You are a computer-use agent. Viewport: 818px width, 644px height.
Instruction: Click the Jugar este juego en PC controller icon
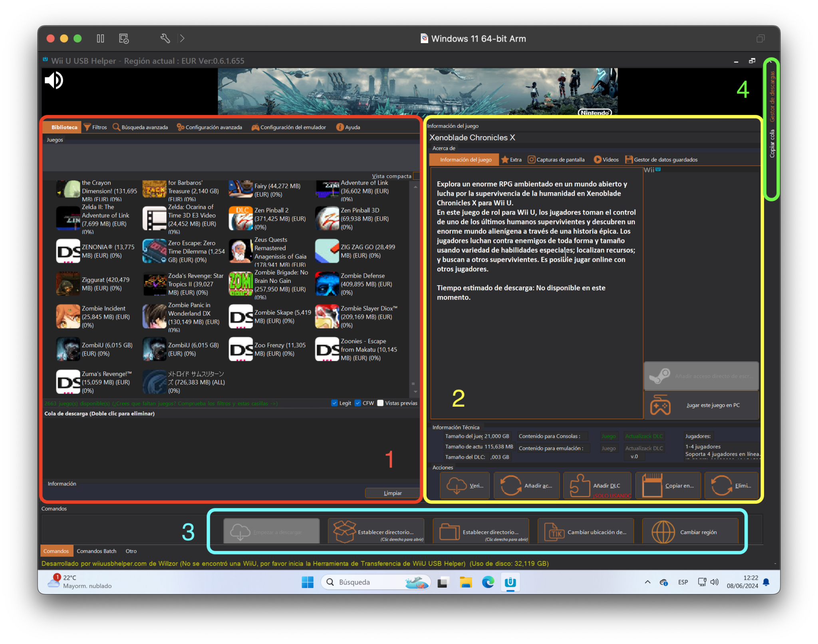pyautogui.click(x=660, y=405)
